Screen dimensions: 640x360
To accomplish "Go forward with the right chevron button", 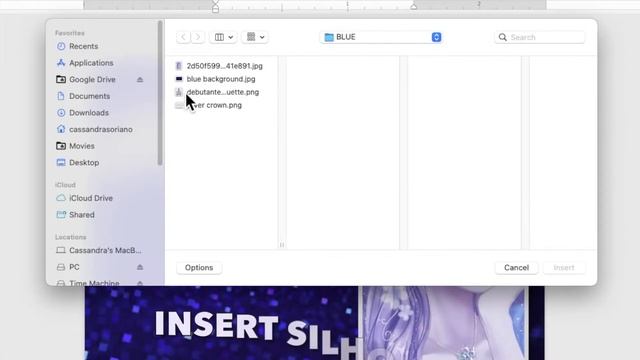I will 198,37.
